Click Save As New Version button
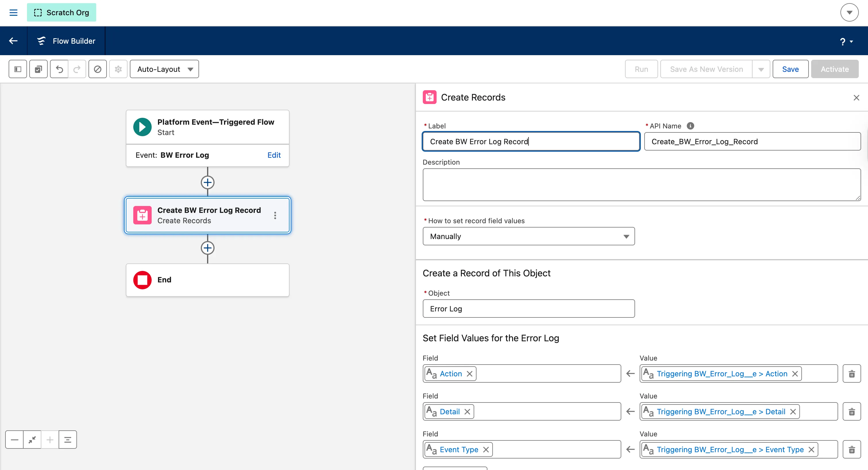868x470 pixels. [706, 69]
